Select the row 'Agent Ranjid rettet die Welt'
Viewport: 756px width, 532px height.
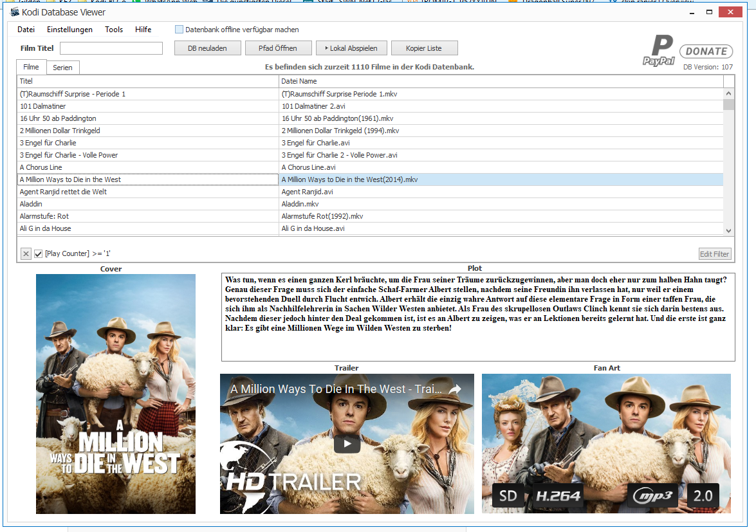(371, 192)
